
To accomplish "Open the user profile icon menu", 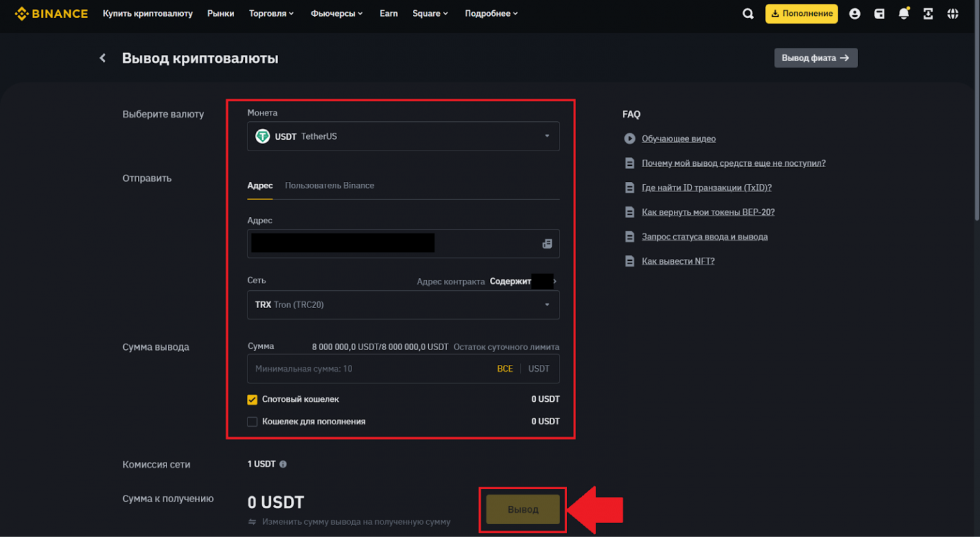I will [x=854, y=13].
